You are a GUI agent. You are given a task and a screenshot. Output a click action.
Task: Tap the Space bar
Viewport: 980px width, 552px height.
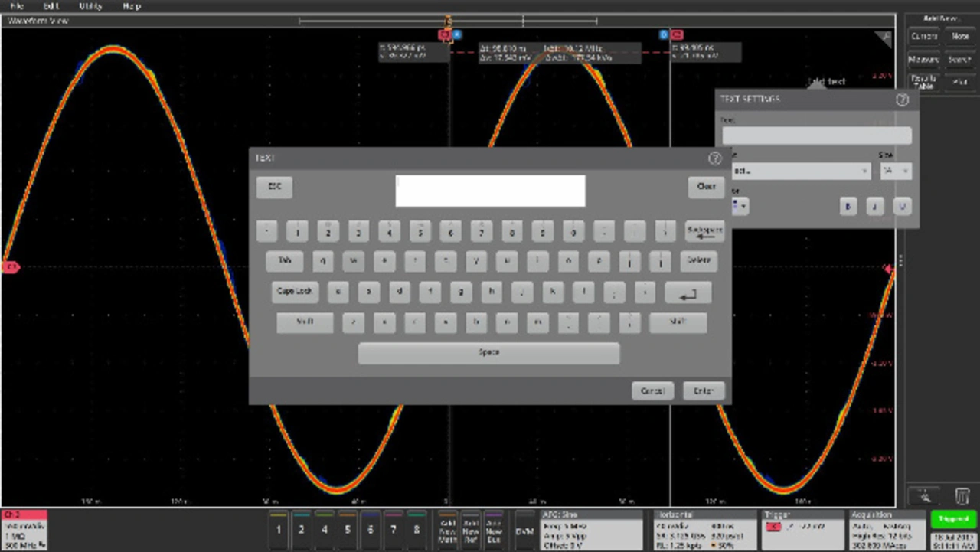488,353
